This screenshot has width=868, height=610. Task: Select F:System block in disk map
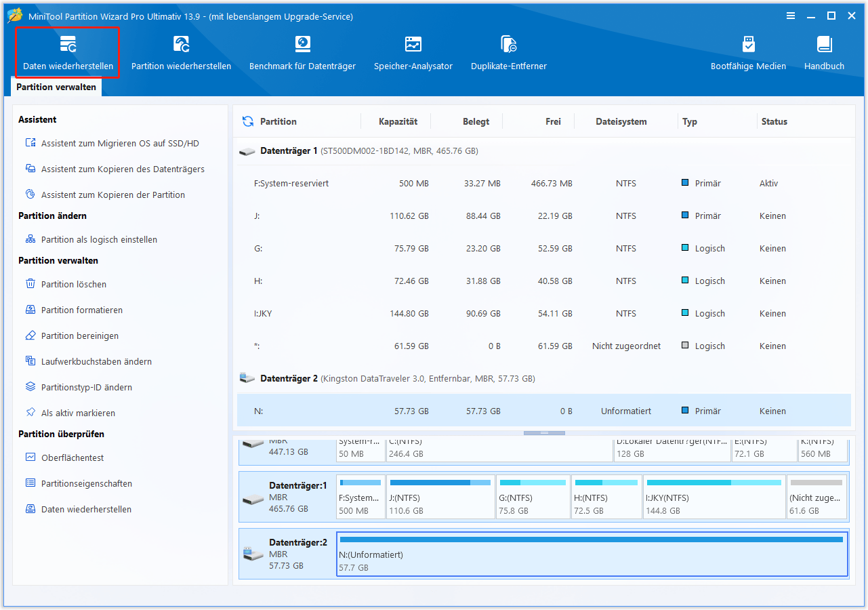click(360, 497)
